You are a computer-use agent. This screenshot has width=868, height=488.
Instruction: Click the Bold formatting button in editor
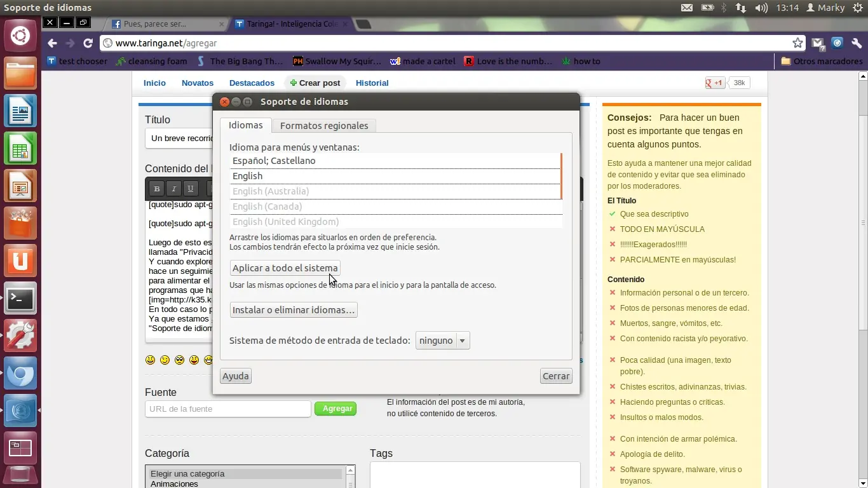tap(157, 189)
